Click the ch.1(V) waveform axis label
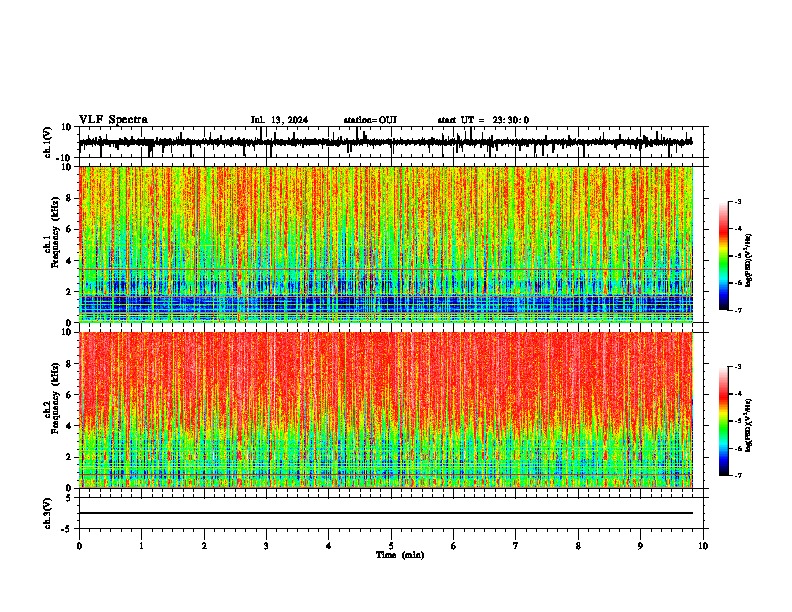792x612 pixels. 48,142
